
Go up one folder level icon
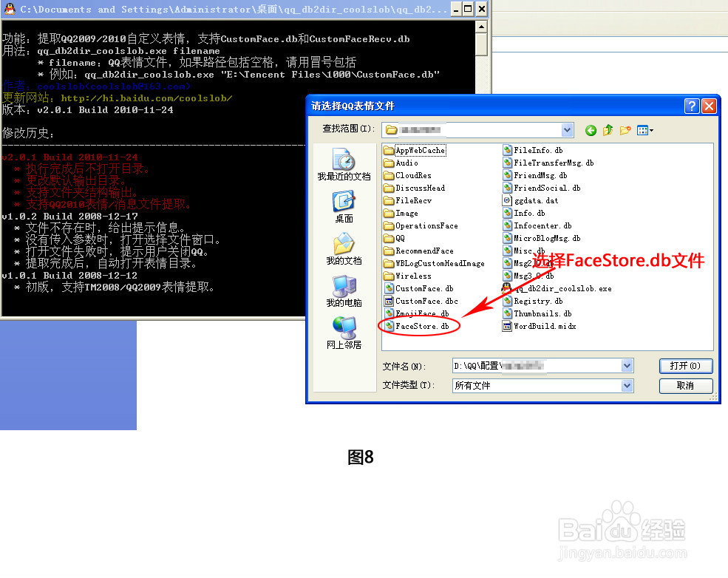(x=608, y=130)
